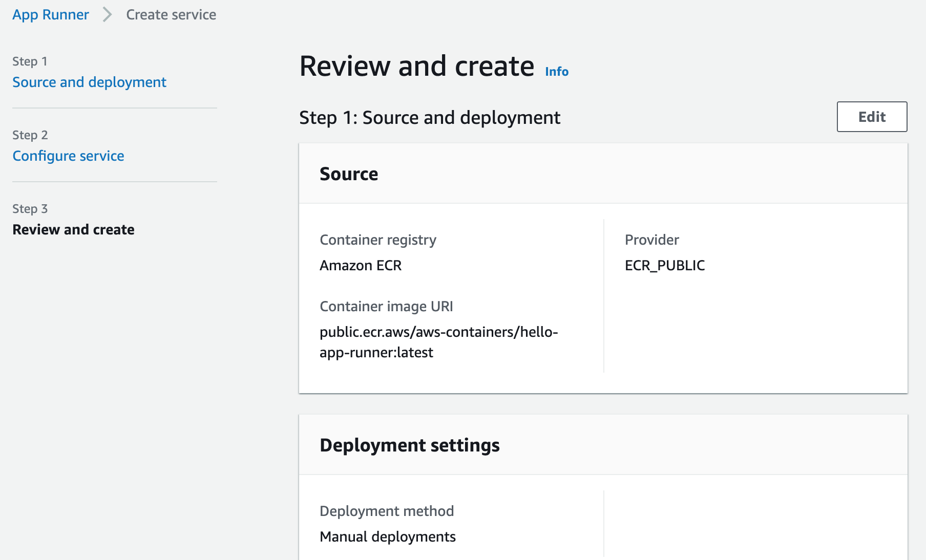Select Review and create in the step sidebar
Image resolution: width=926 pixels, height=560 pixels.
(73, 230)
